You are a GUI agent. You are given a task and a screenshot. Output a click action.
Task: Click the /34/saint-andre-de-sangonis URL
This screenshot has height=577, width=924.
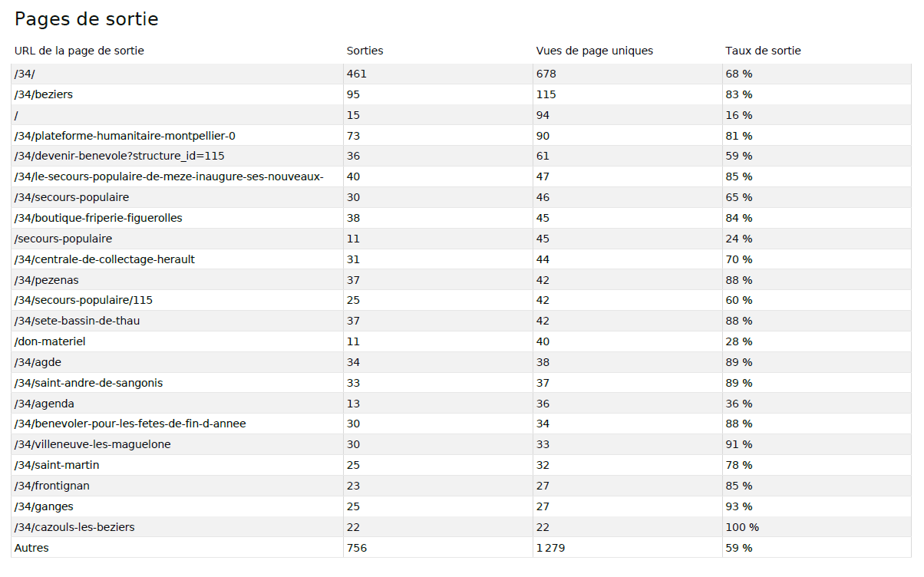click(88, 383)
